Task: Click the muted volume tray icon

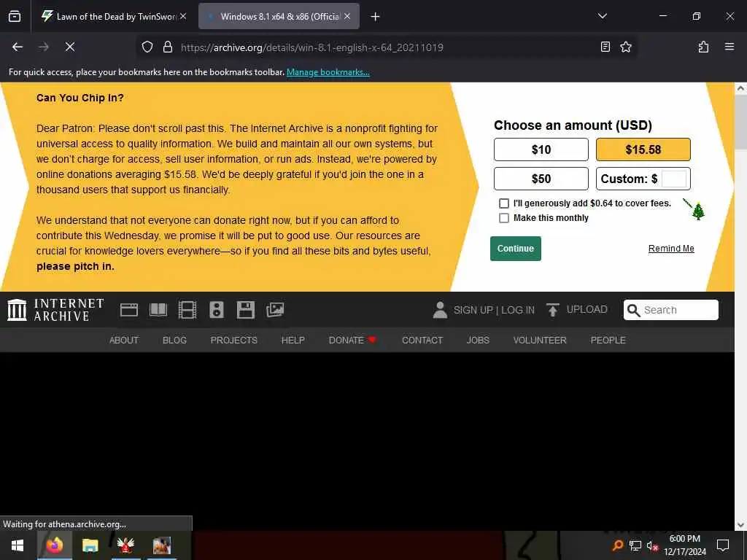Action: 652,545
